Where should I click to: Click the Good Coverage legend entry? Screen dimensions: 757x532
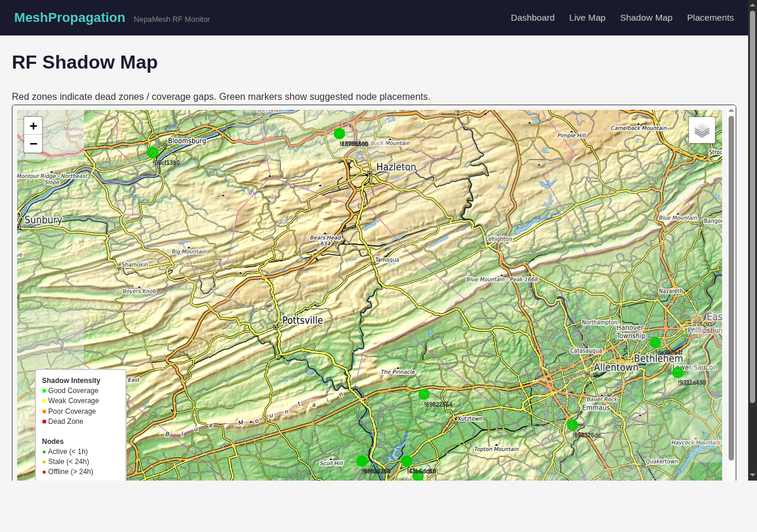(x=70, y=391)
